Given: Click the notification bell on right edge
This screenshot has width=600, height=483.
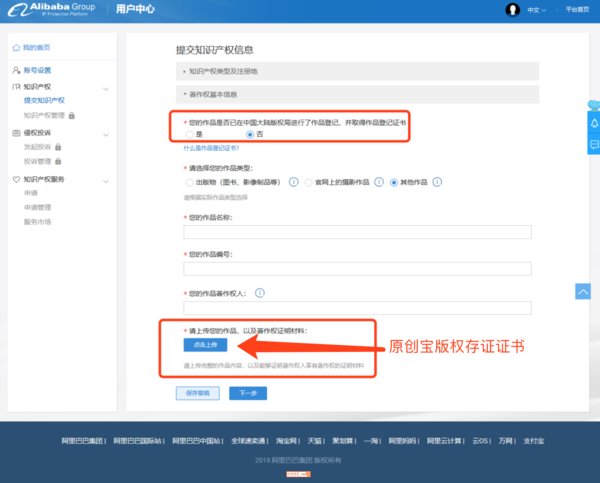Looking at the screenshot, I should [594, 123].
